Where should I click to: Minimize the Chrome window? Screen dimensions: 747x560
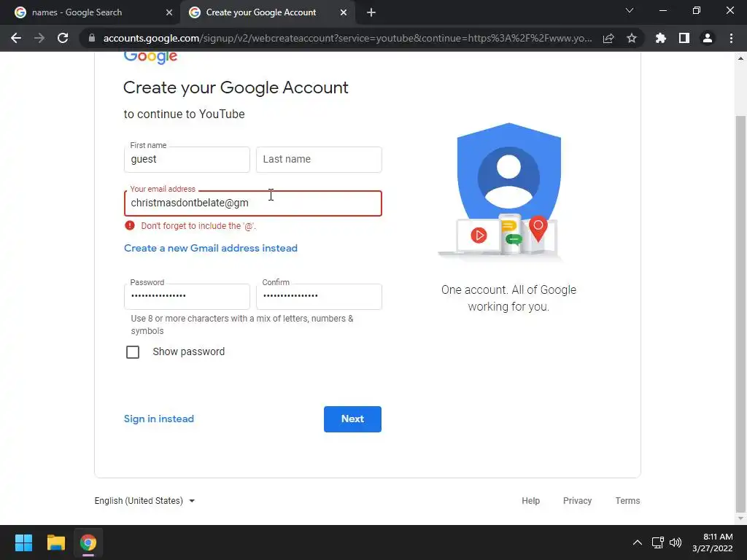point(662,10)
